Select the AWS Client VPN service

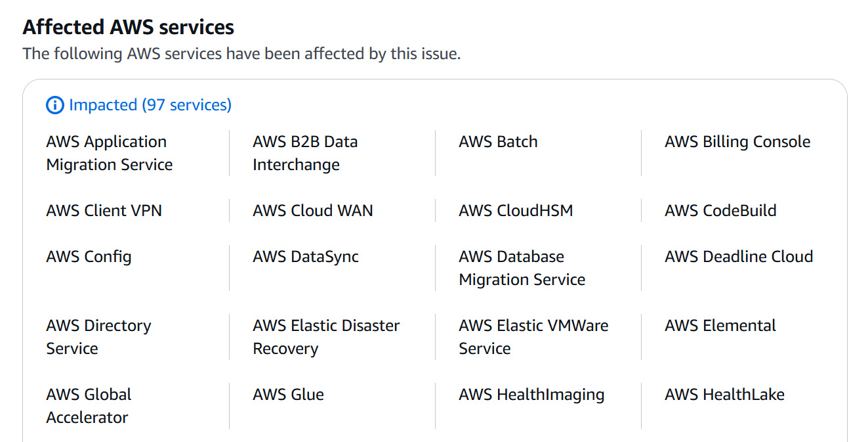pos(104,211)
